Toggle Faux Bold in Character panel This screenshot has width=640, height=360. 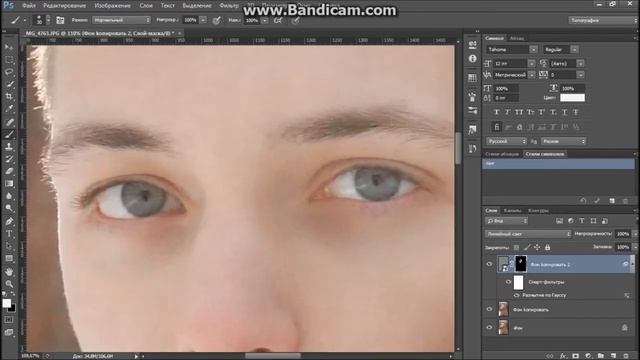point(497,112)
